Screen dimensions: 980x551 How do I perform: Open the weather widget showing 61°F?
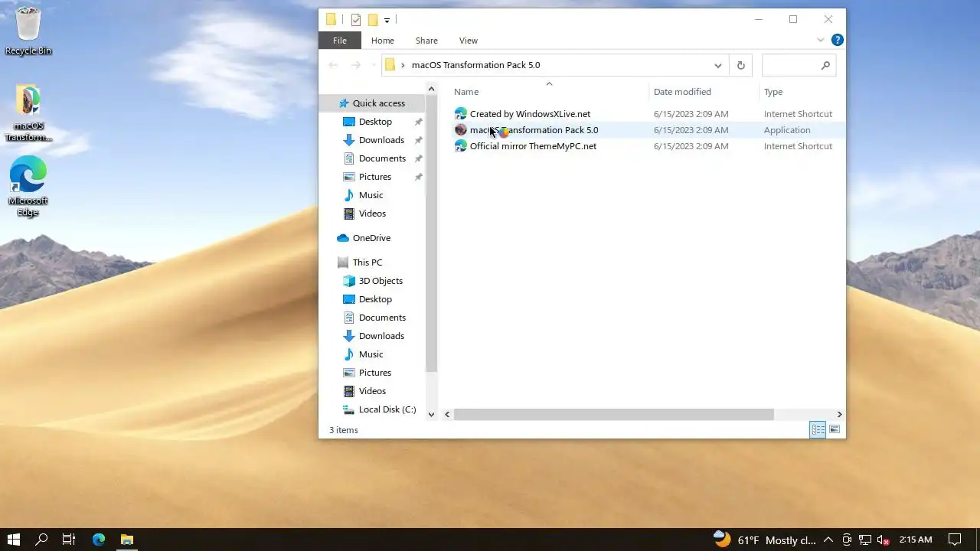pyautogui.click(x=763, y=540)
